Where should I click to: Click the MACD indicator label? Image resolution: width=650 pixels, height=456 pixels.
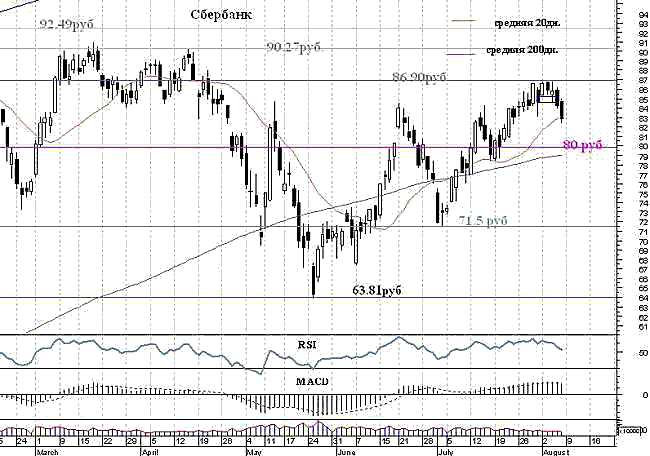click(x=312, y=381)
